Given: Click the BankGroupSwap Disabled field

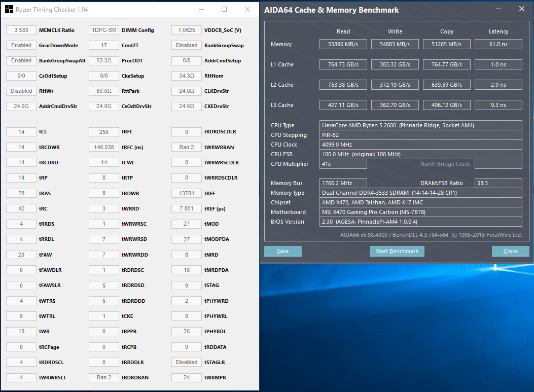Looking at the screenshot, I should [x=187, y=45].
